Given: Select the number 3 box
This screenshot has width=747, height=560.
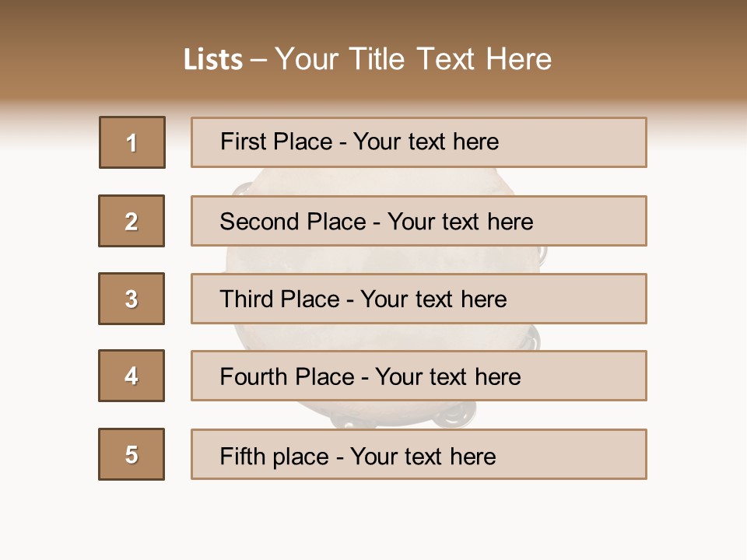Looking at the screenshot, I should click(x=132, y=299).
